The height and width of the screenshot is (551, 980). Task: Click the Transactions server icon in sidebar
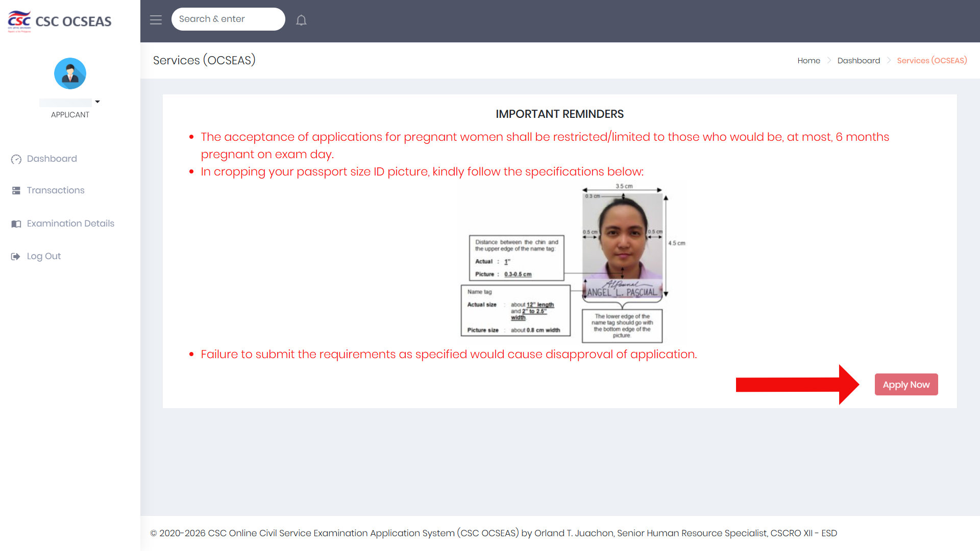tap(16, 190)
